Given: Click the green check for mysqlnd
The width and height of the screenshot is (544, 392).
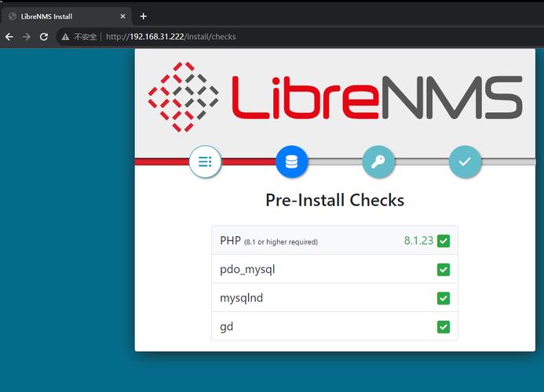Looking at the screenshot, I should click(444, 298).
